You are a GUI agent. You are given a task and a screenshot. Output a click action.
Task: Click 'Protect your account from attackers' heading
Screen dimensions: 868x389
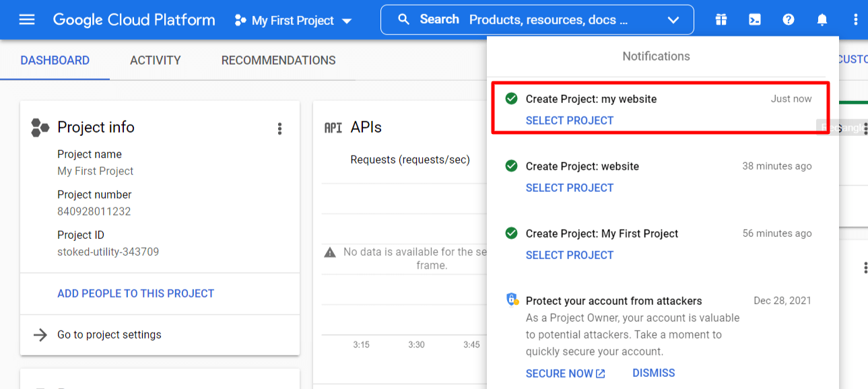pyautogui.click(x=614, y=301)
